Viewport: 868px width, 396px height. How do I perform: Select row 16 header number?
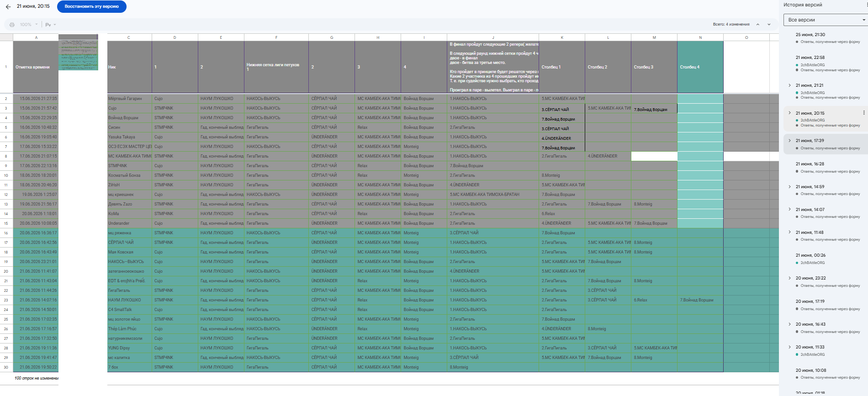[x=6, y=233]
